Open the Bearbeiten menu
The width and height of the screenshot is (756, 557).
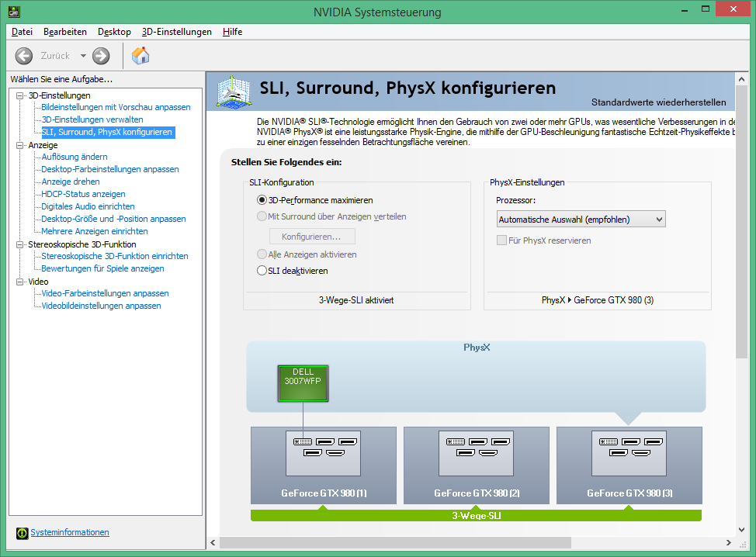65,32
